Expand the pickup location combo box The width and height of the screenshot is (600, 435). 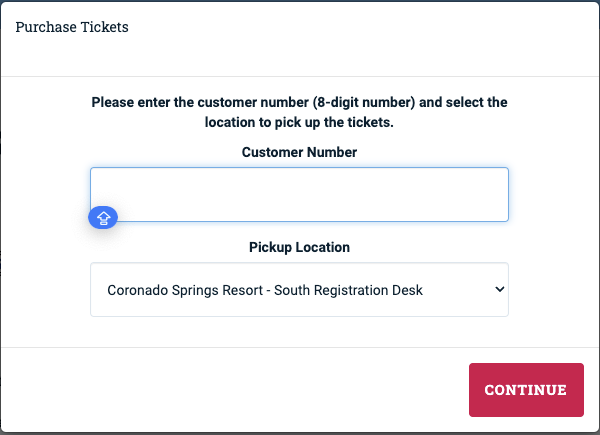click(299, 290)
